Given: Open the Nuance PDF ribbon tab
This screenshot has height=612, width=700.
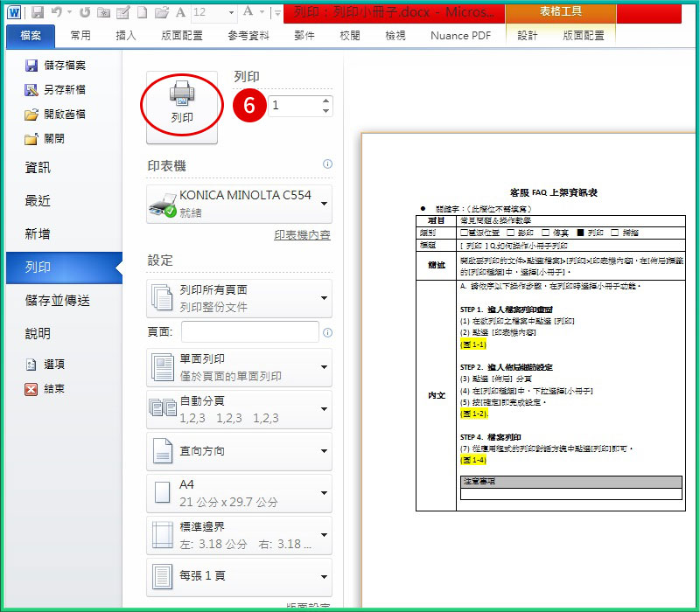Looking at the screenshot, I should click(458, 36).
